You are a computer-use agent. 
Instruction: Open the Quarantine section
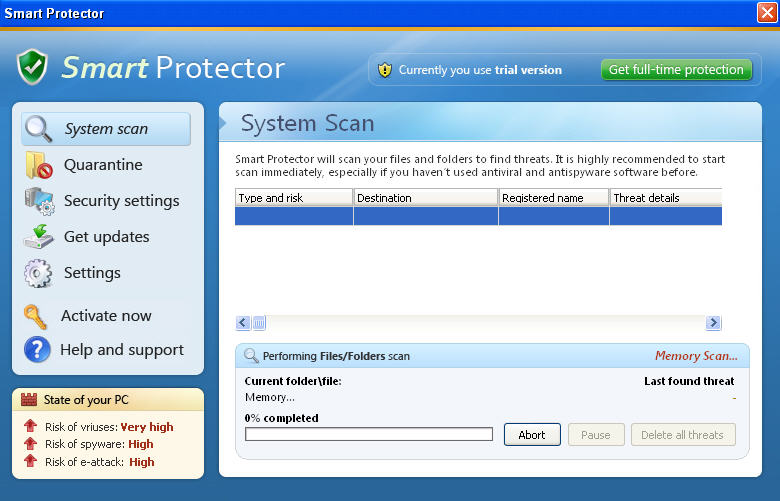point(103,165)
